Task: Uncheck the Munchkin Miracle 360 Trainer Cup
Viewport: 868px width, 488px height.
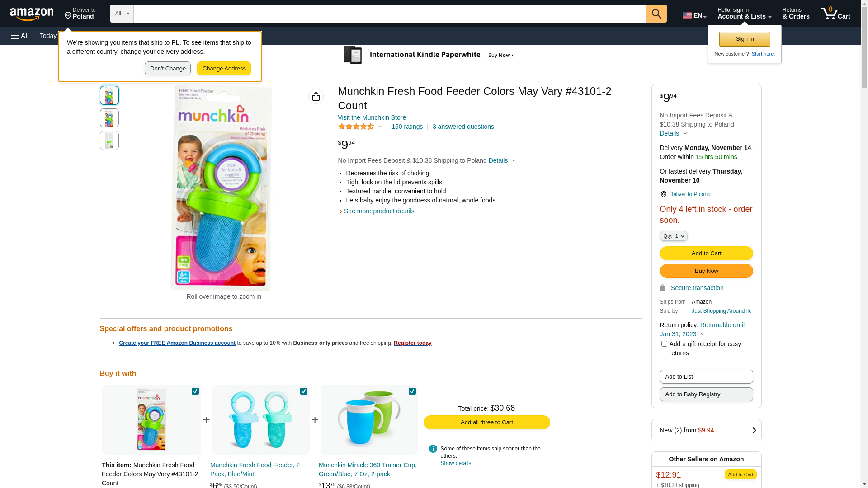Action: click(412, 391)
